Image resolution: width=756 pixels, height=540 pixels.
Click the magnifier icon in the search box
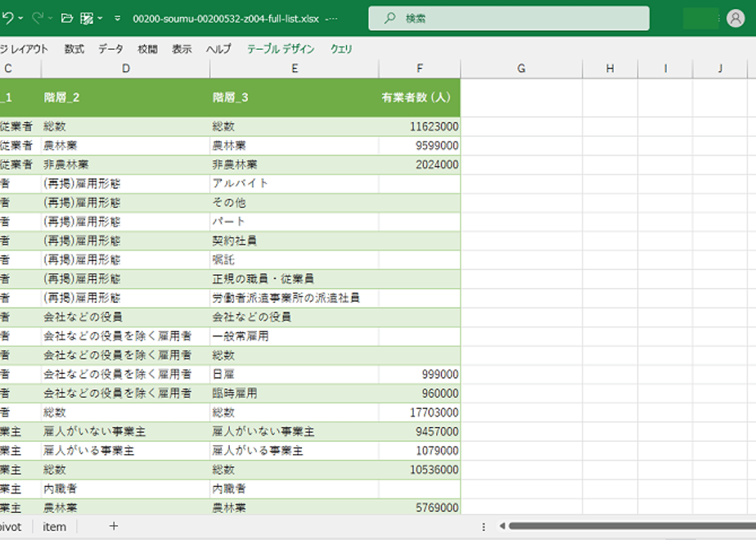point(389,18)
